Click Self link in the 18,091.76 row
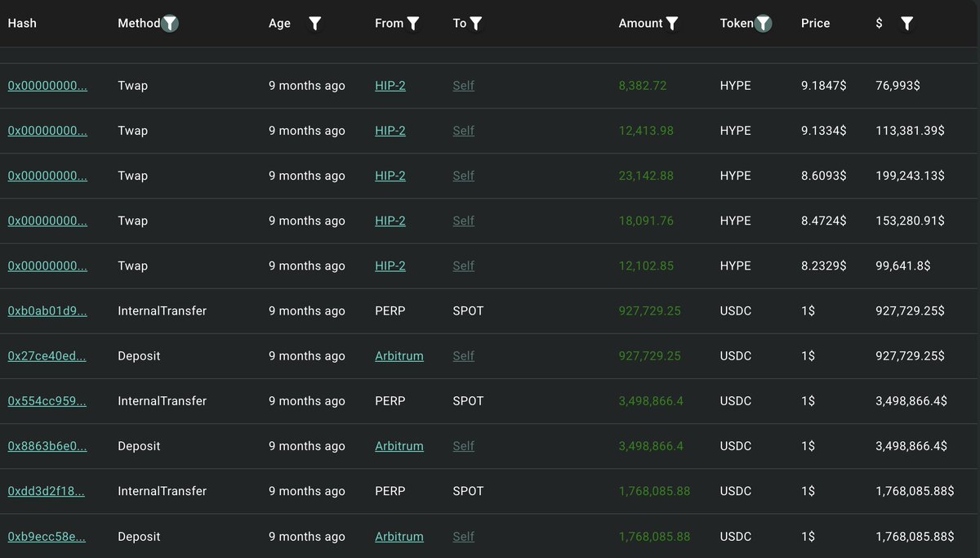The height and width of the screenshot is (558, 980). point(463,221)
